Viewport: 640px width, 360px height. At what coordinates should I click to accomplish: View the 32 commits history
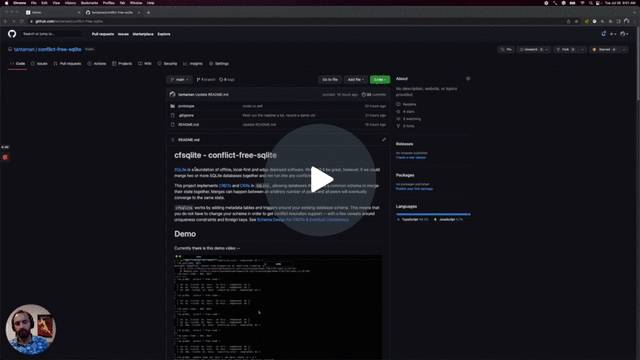pos(373,95)
